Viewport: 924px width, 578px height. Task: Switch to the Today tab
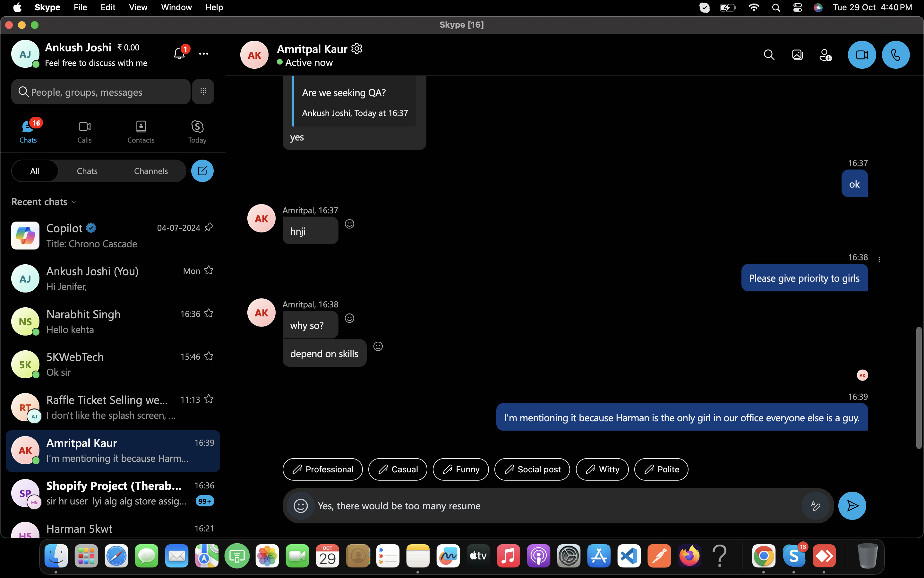197,132
